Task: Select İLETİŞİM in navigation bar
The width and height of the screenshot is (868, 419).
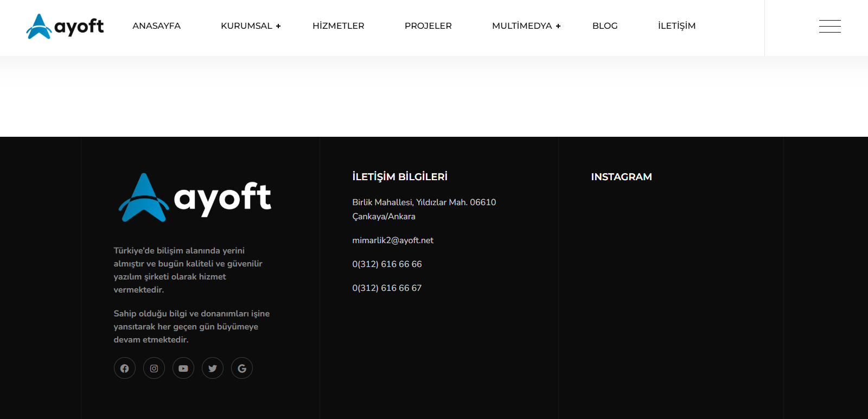Action: [676, 26]
